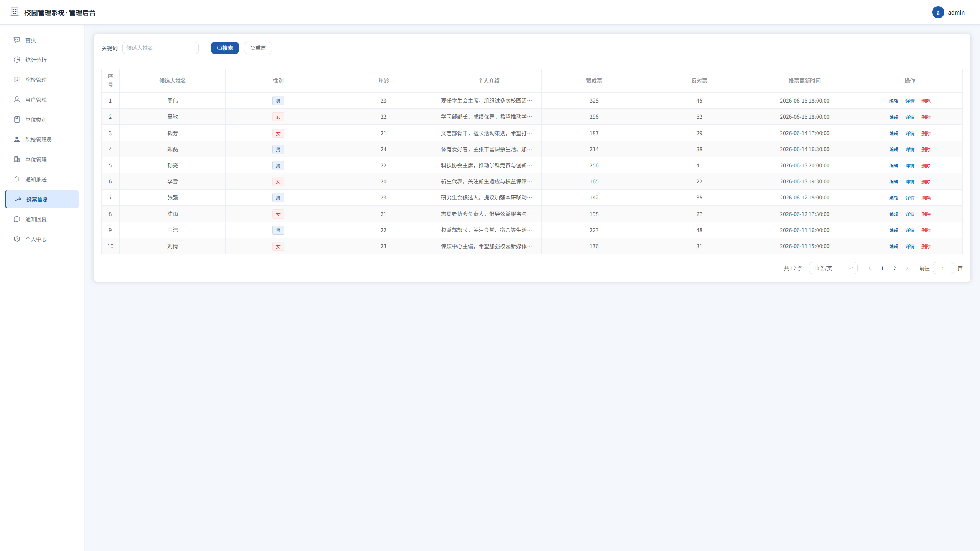Click the 院校管理 building icon
Image resolution: width=980 pixels, height=551 pixels.
17,80
